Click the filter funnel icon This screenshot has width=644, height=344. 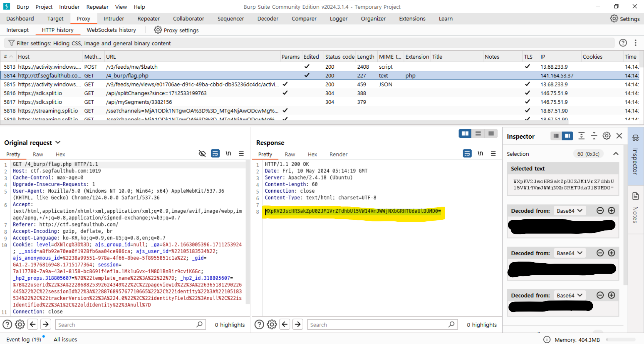pos(11,43)
